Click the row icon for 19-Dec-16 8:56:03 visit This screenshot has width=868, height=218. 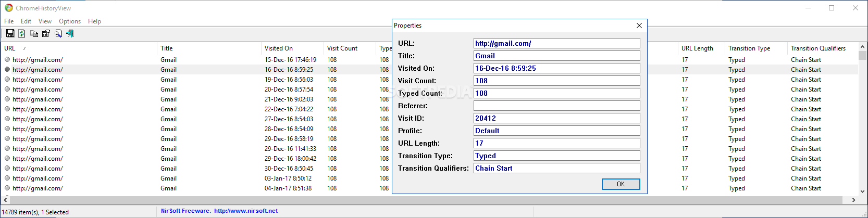click(x=7, y=79)
